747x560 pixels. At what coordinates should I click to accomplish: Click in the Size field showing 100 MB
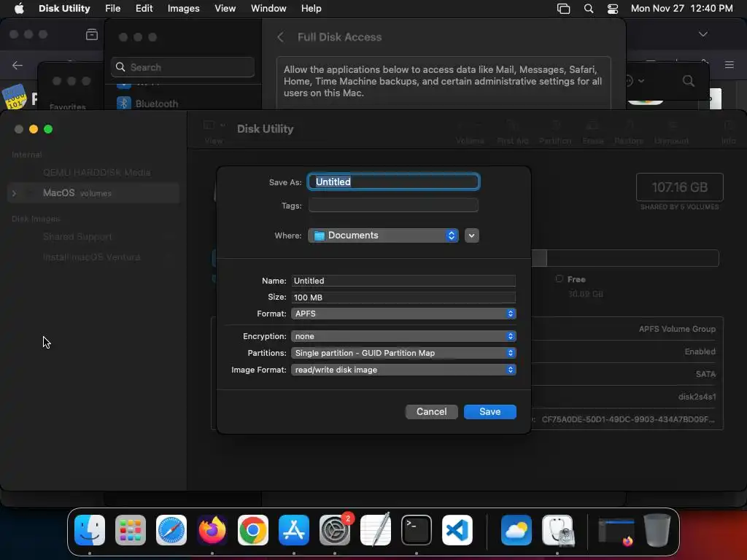click(x=403, y=297)
